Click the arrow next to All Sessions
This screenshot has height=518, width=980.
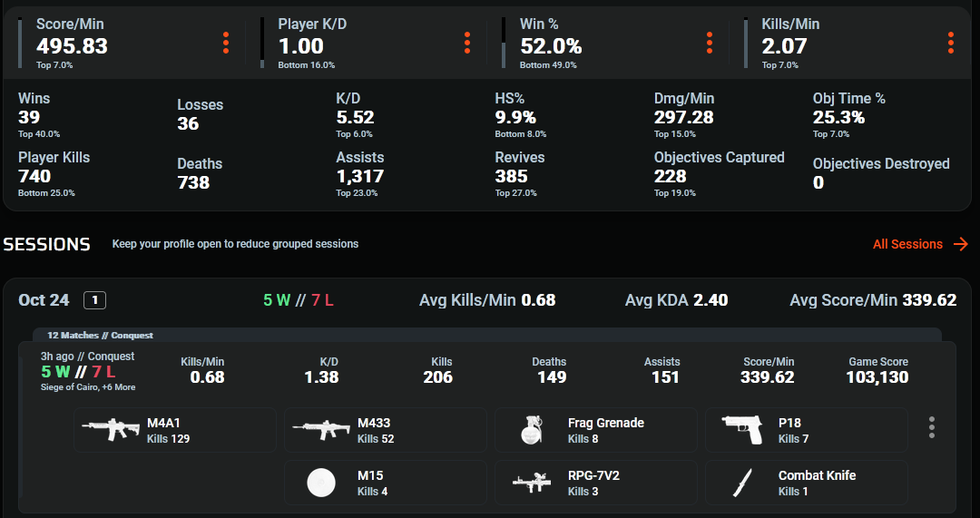tap(961, 244)
